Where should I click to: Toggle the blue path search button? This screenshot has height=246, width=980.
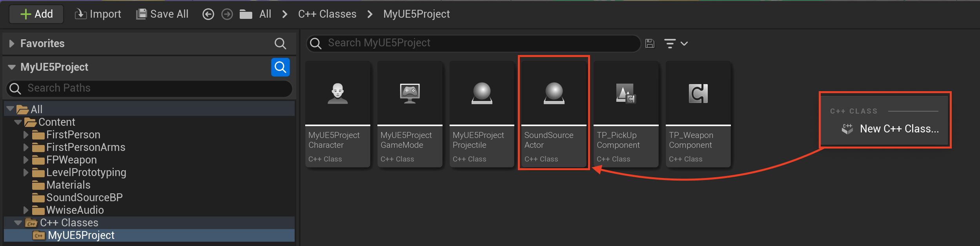(x=281, y=67)
